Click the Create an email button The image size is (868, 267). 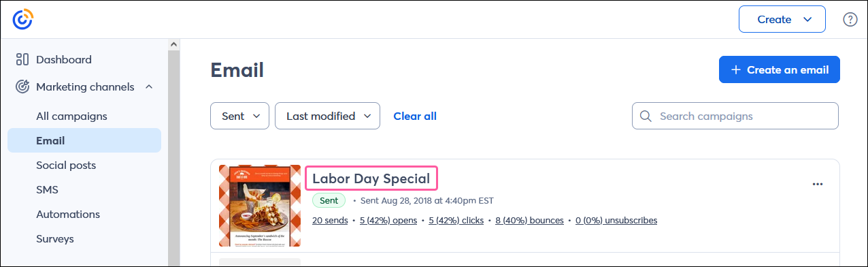click(x=780, y=69)
